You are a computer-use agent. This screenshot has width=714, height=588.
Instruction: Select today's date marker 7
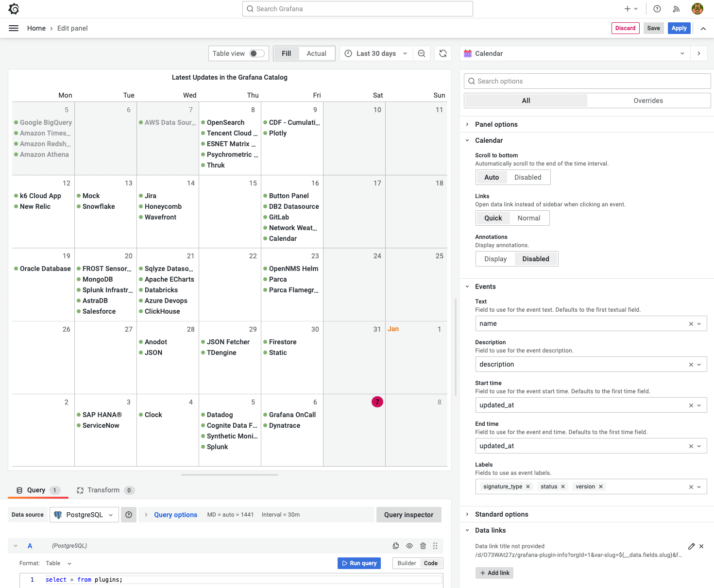click(x=377, y=402)
